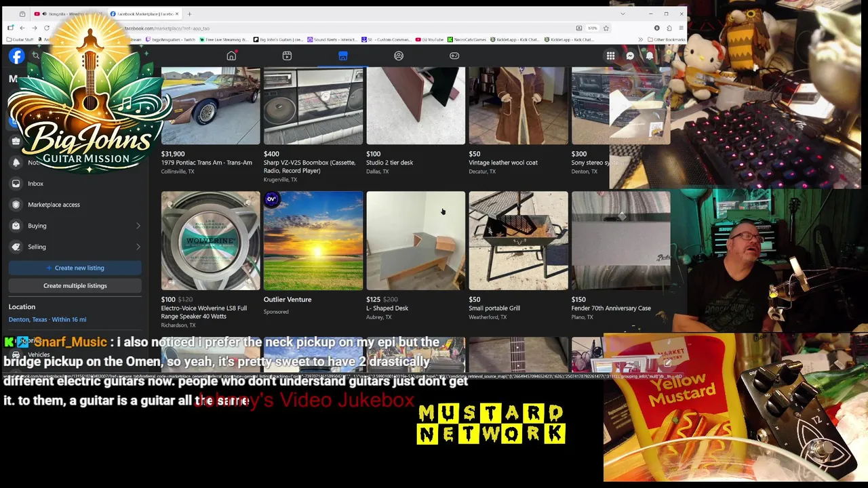Click the Weatherford, TX location text

(x=488, y=317)
